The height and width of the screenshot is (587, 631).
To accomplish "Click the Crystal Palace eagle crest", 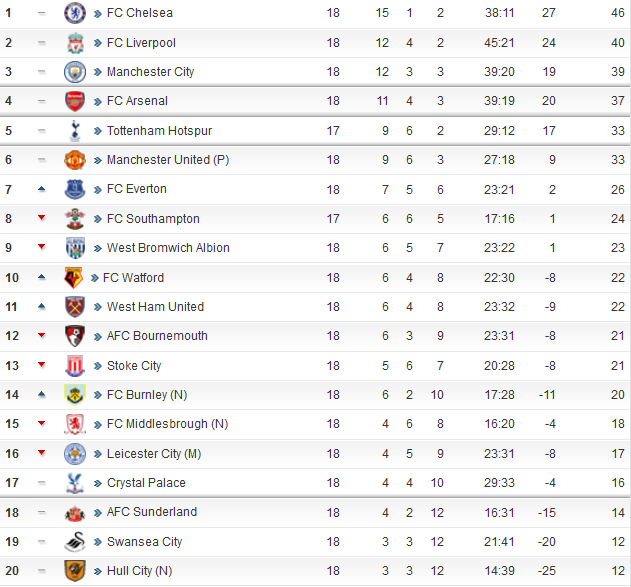I will [75, 483].
